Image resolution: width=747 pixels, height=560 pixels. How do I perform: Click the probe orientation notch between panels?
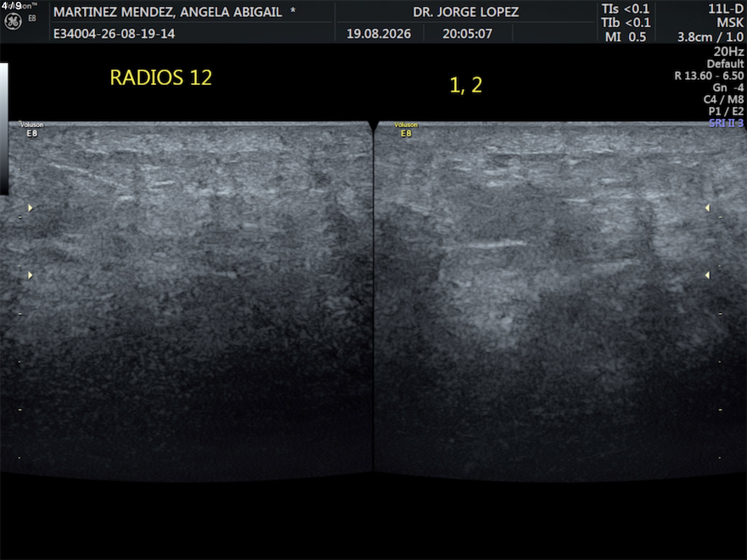click(373, 126)
